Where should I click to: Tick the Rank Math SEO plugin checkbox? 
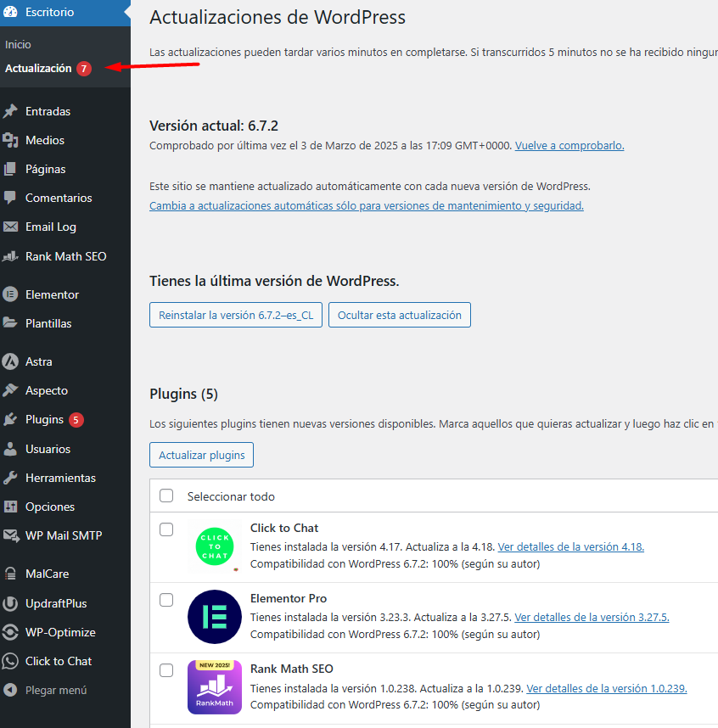click(166, 670)
